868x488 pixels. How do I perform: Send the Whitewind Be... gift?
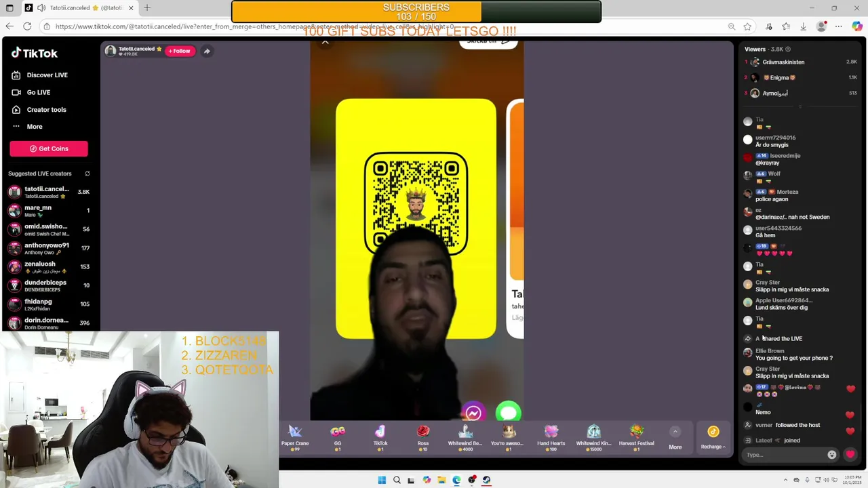pyautogui.click(x=465, y=437)
